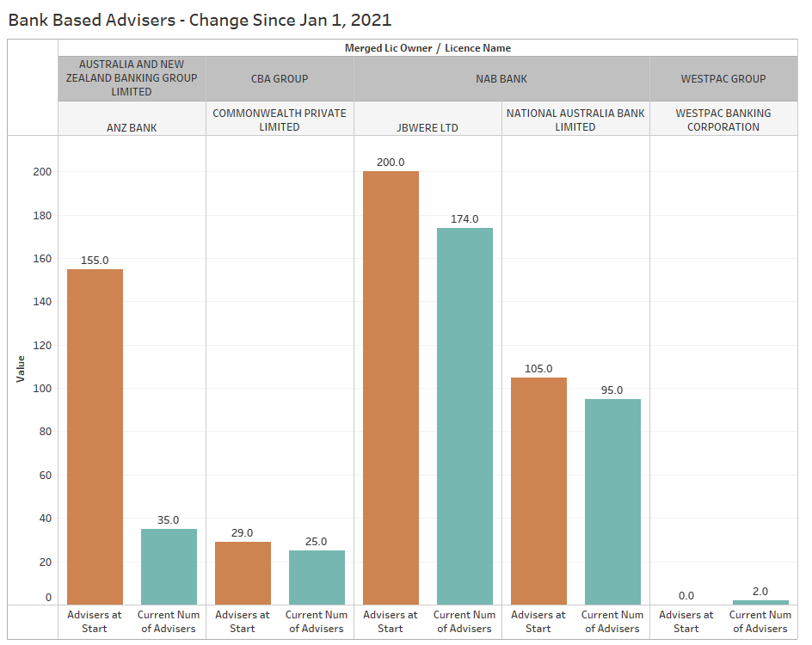
Task: Click the Westpac Current Num of Advisers bar
Action: coord(760,603)
